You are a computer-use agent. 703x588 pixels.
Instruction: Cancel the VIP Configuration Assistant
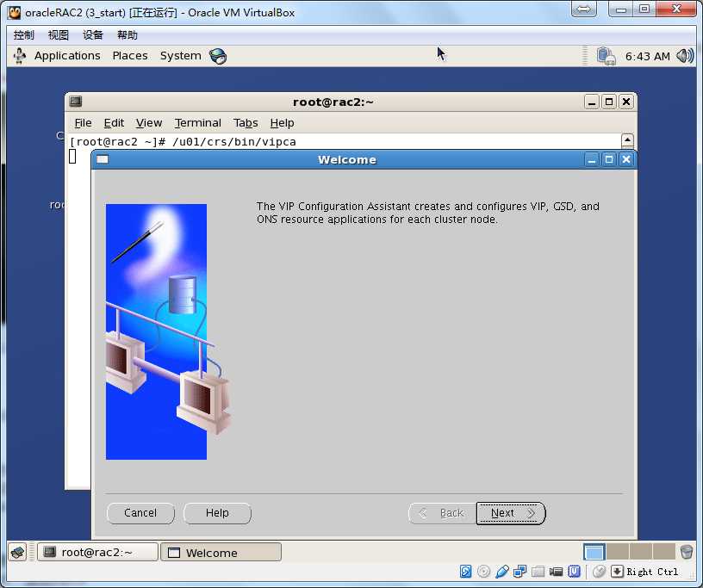[x=140, y=513]
